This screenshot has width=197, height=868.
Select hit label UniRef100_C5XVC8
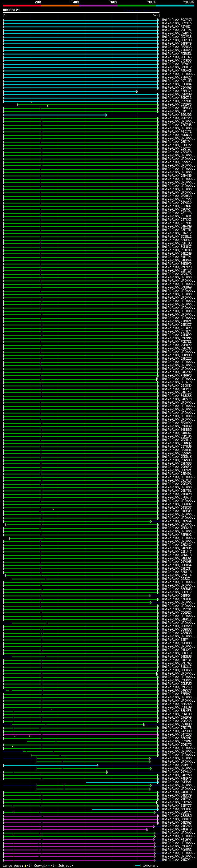[x=177, y=37]
